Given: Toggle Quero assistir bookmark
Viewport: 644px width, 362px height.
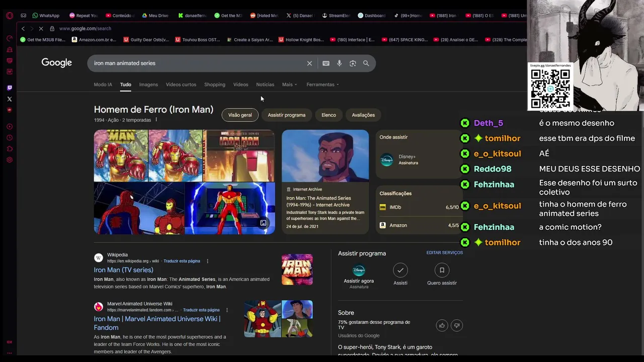Looking at the screenshot, I should (442, 275).
